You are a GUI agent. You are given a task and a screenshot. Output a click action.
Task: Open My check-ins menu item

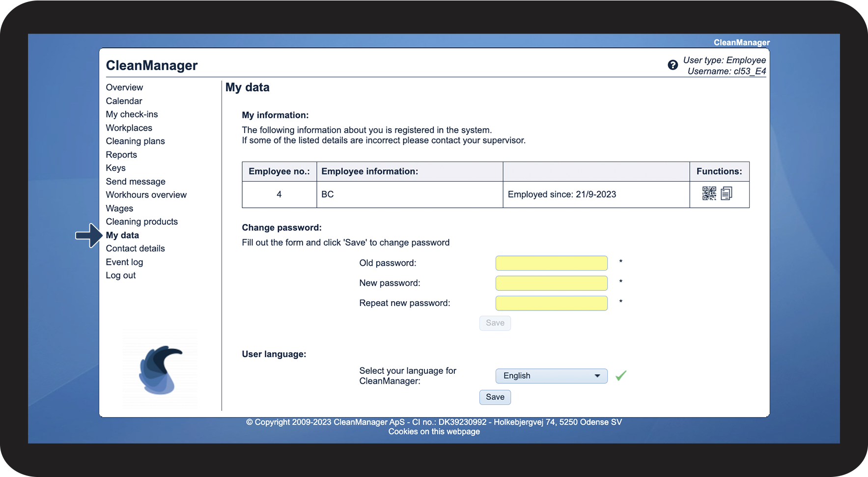[132, 114]
